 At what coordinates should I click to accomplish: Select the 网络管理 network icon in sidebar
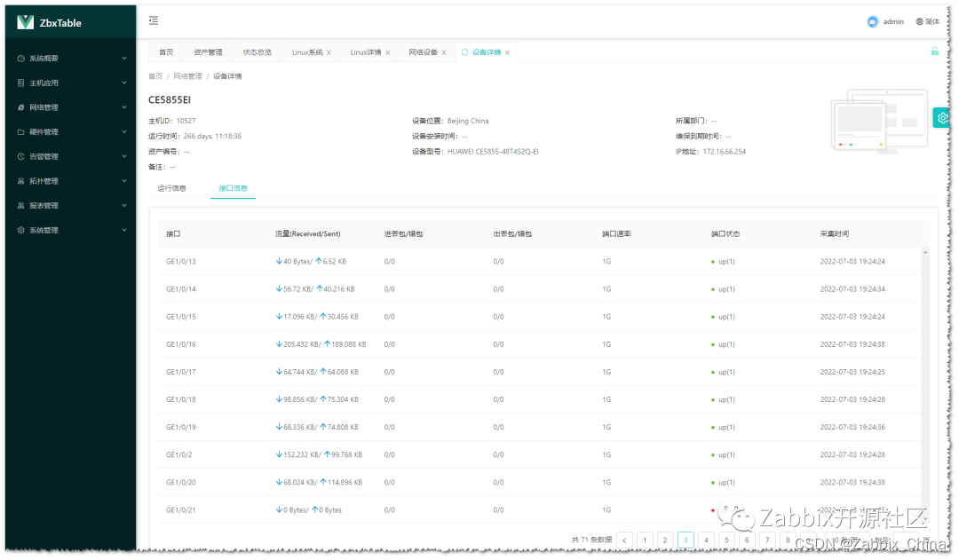point(20,106)
